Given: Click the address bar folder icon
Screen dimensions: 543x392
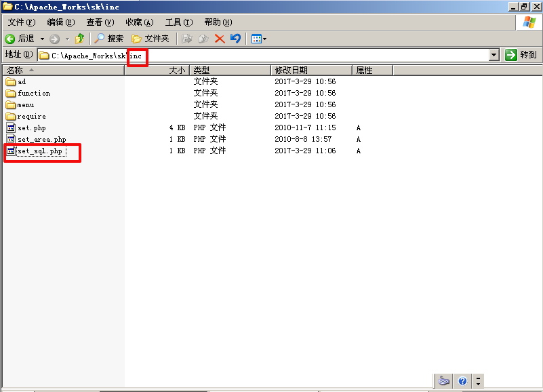Looking at the screenshot, I should click(43, 56).
